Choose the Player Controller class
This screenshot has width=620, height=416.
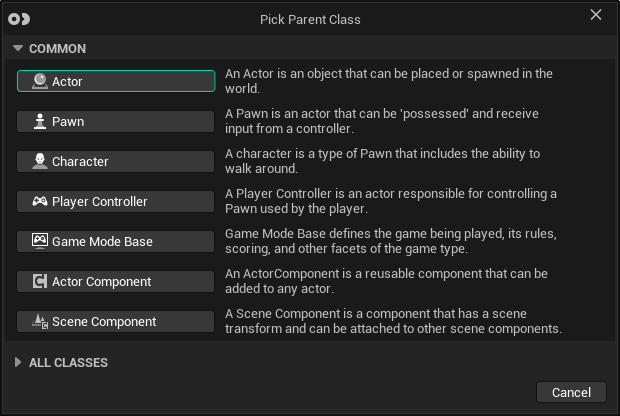point(116,201)
